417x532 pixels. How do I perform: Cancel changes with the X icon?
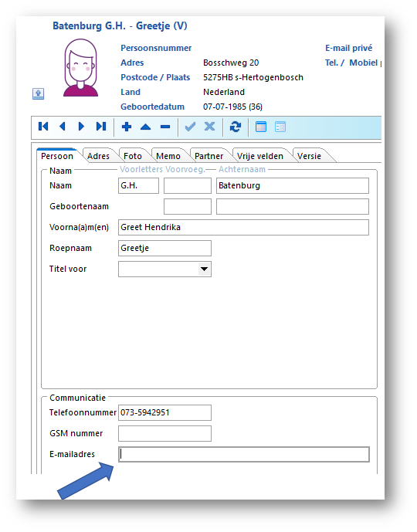[x=210, y=127]
